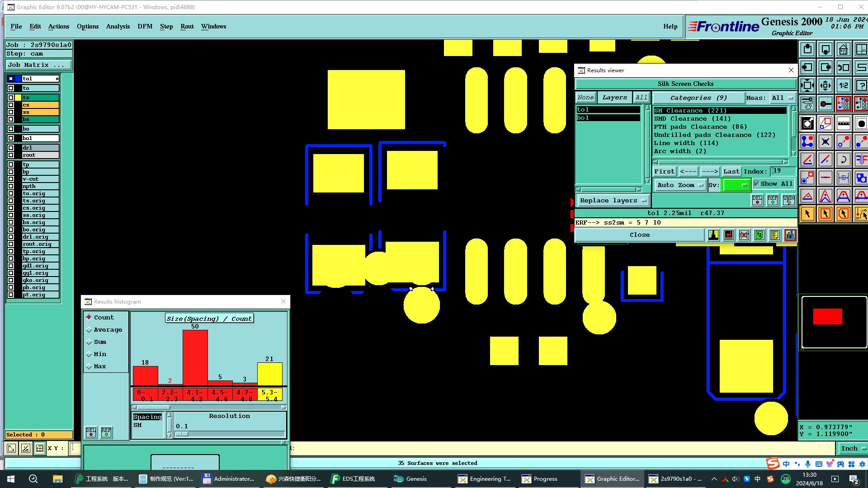Click the Close button in Results viewer
Screen dimensions: 868x488
click(640, 235)
